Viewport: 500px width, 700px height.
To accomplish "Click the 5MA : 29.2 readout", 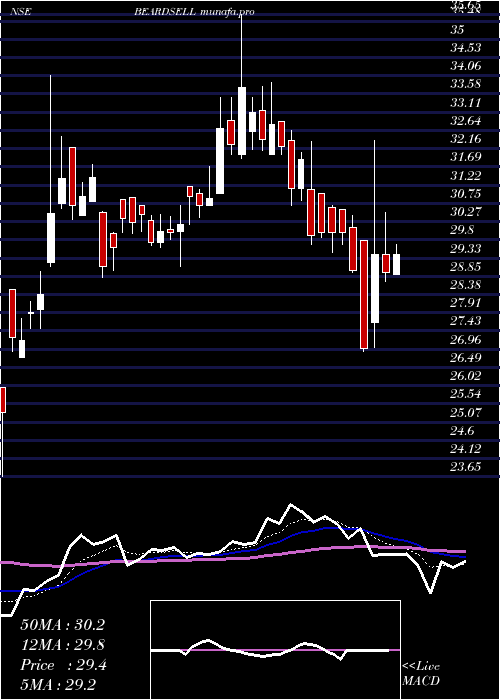I will click(x=58, y=685).
